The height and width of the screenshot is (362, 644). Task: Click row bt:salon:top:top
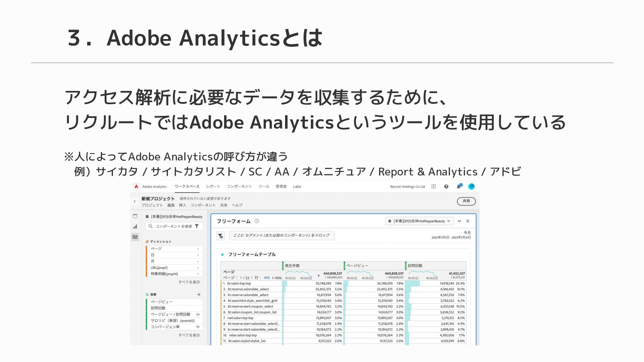coord(343,284)
